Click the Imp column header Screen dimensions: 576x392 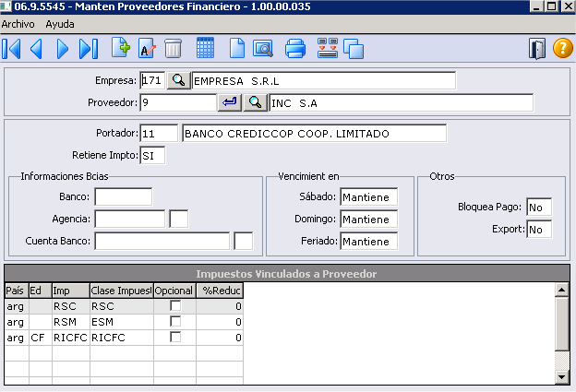(x=71, y=291)
